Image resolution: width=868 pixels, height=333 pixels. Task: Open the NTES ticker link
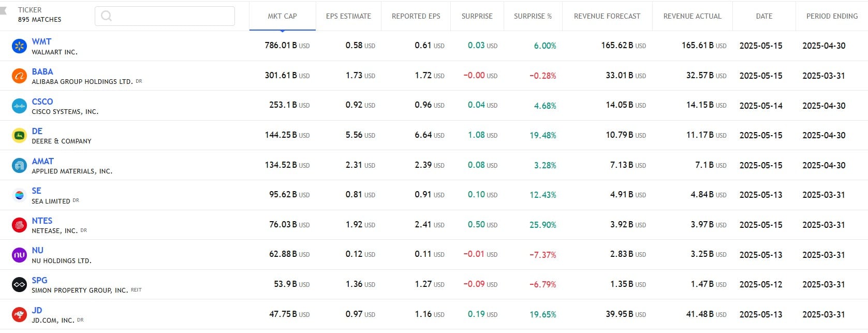42,221
